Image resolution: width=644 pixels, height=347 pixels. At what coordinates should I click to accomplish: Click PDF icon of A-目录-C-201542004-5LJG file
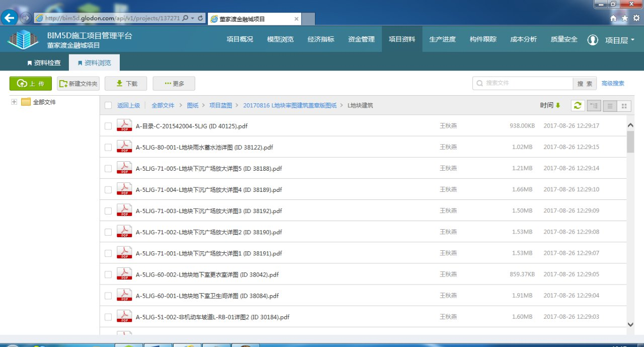pos(124,125)
